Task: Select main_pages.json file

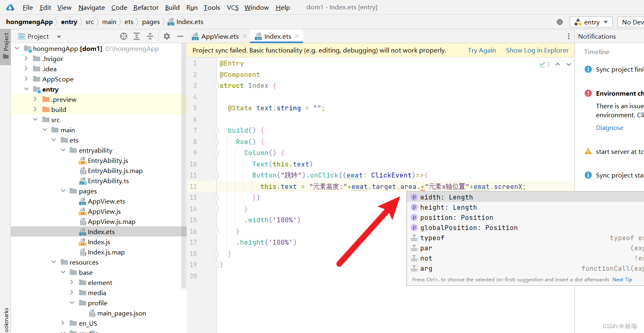Action: point(121,313)
